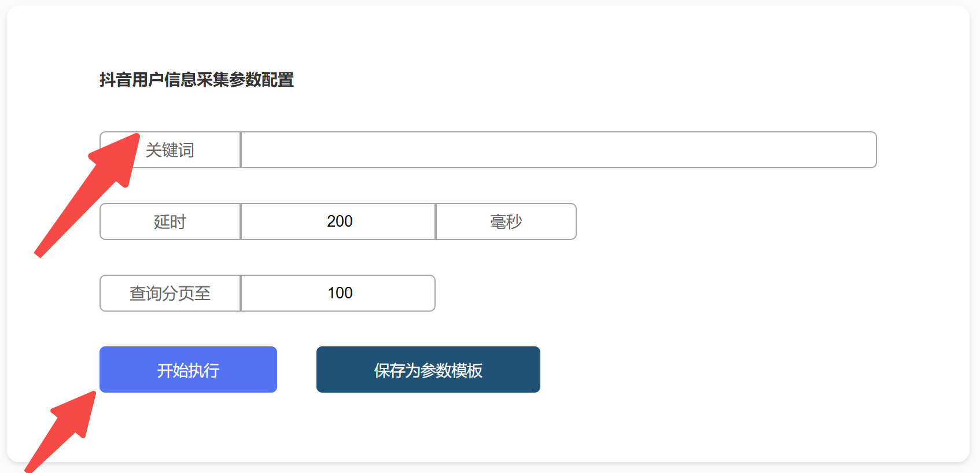The height and width of the screenshot is (473, 980).
Task: Click the 关键词 keyword input field
Action: coord(558,150)
